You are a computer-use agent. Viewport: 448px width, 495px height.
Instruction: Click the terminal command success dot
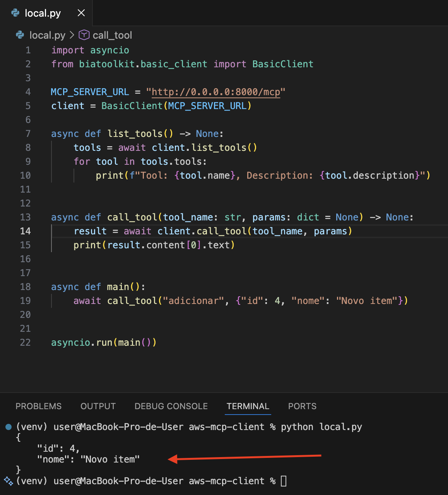[x=9, y=427]
